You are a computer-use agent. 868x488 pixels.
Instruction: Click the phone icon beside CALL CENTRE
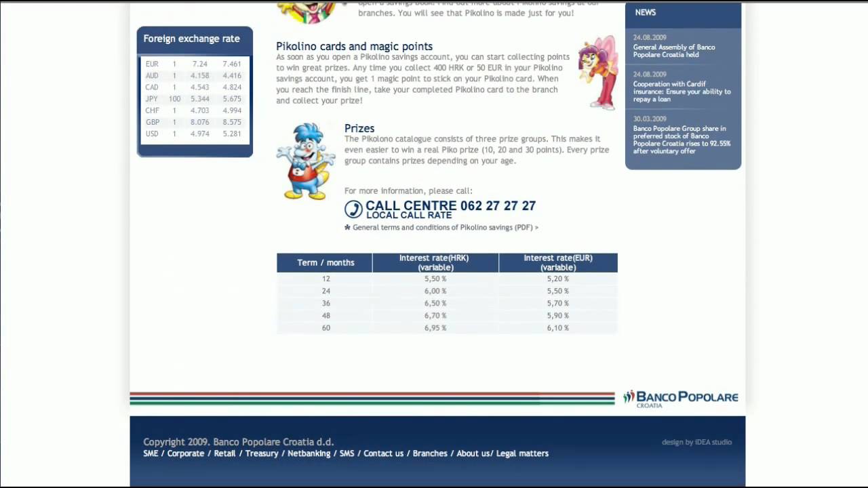pyautogui.click(x=353, y=209)
